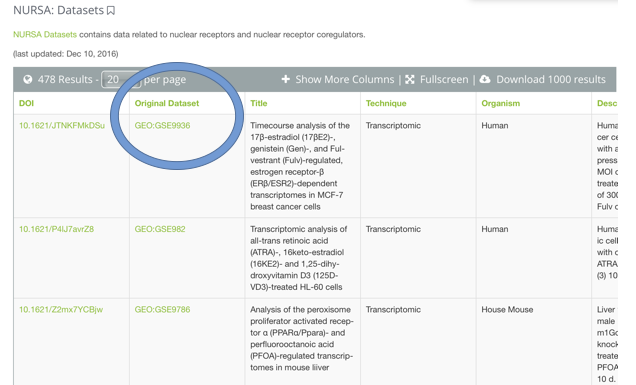Click the globe icon next to 478 Results
This screenshot has height=385, width=636.
pyautogui.click(x=28, y=80)
